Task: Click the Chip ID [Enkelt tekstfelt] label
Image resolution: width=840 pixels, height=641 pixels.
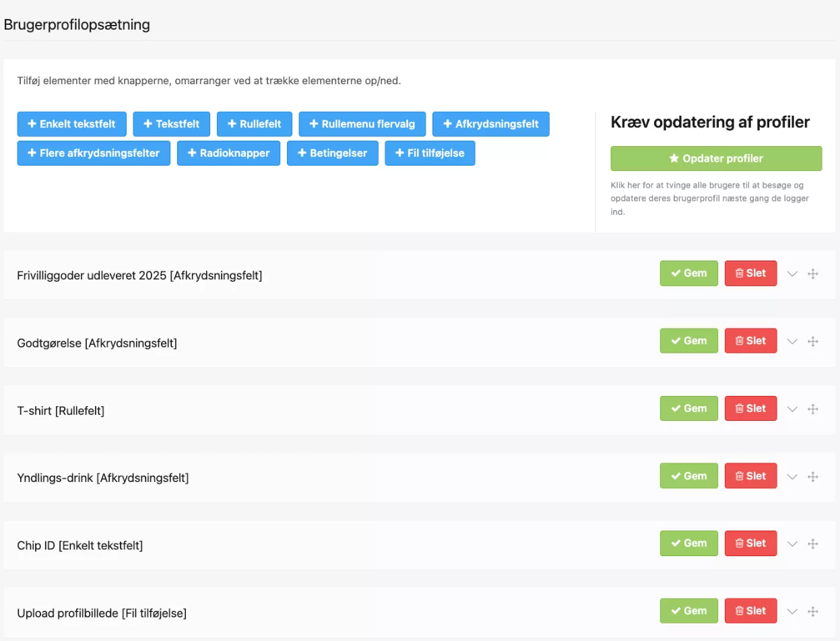Action: 79,545
